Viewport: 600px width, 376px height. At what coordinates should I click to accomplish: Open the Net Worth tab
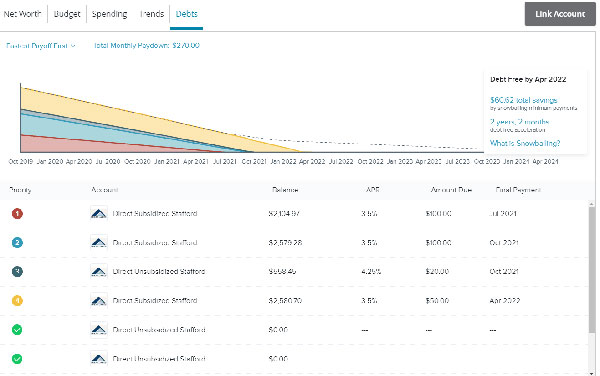22,14
